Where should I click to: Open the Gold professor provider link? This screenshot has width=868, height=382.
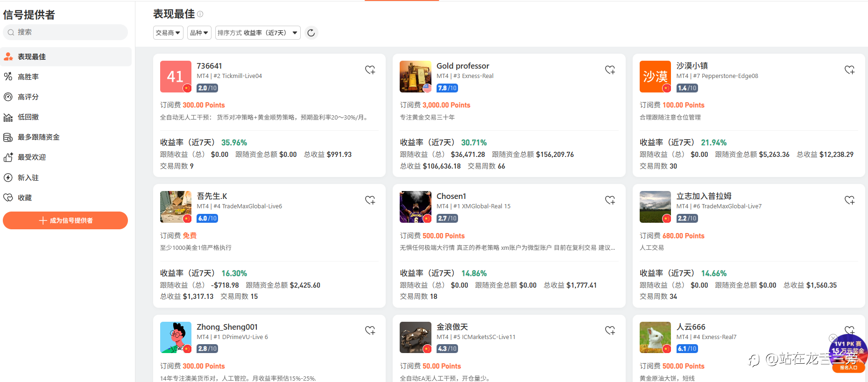463,66
